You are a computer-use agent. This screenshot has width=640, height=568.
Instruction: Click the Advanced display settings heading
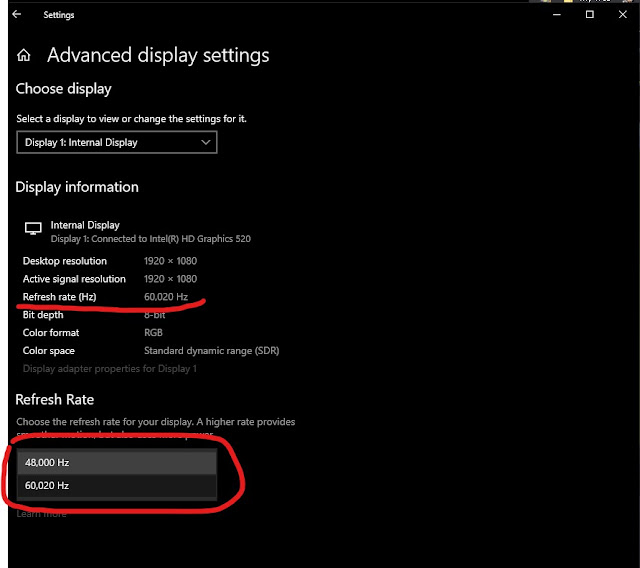tap(158, 55)
